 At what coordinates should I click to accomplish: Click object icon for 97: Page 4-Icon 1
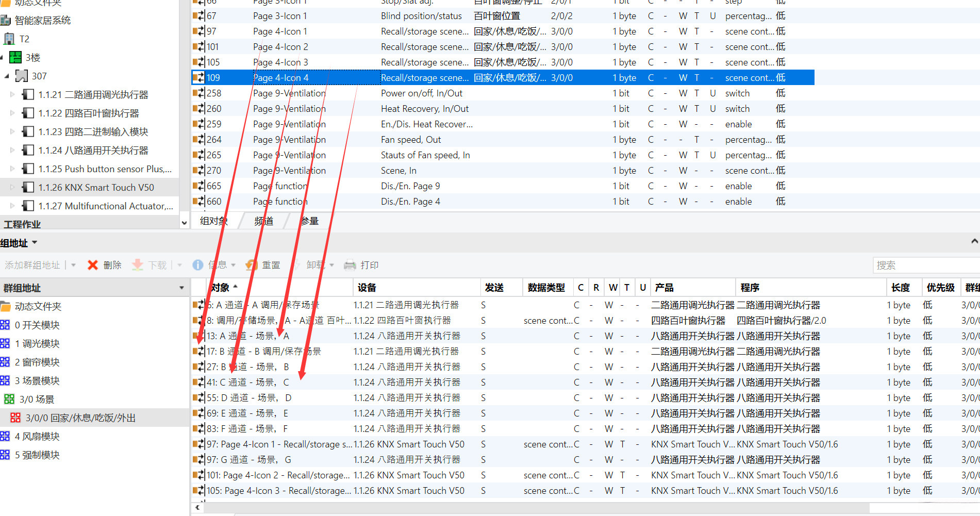(x=198, y=444)
